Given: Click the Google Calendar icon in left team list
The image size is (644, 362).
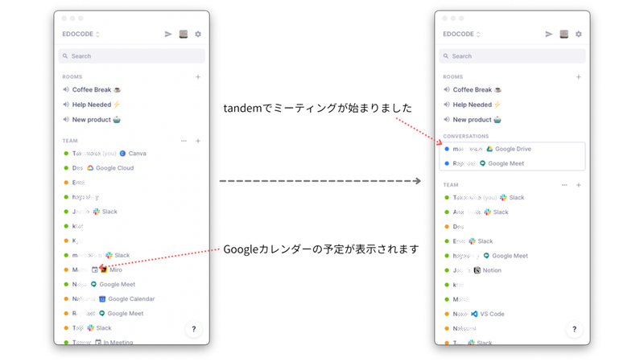Looking at the screenshot, I should coord(102,298).
